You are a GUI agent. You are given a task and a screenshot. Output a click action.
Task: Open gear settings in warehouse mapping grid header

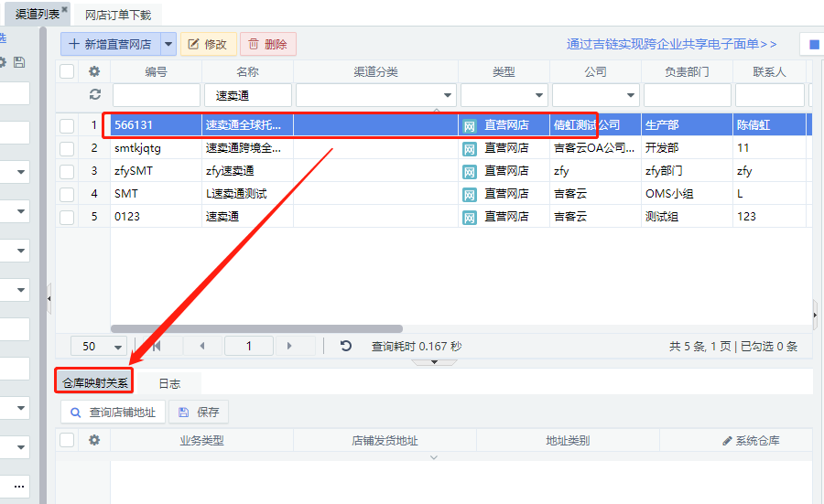93,440
